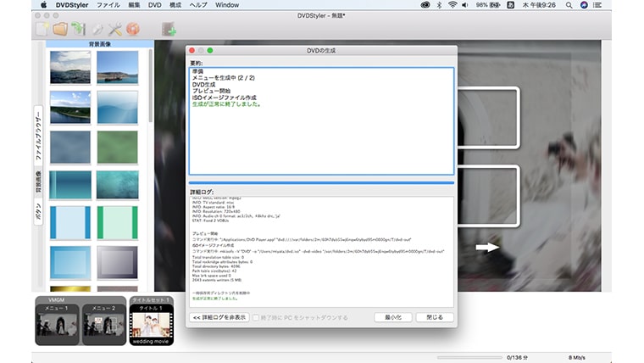Open the DVDStyler application menu
644x363 pixels.
[x=72, y=5]
